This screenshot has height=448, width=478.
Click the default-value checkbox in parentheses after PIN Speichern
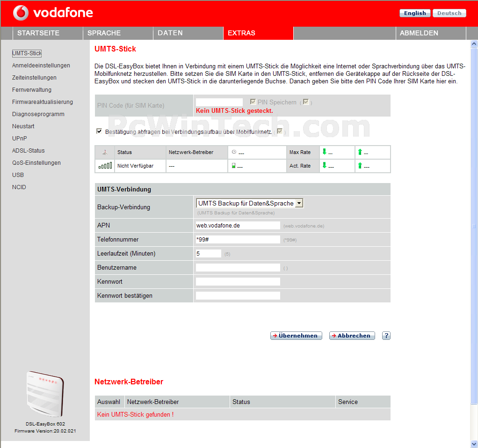306,102
